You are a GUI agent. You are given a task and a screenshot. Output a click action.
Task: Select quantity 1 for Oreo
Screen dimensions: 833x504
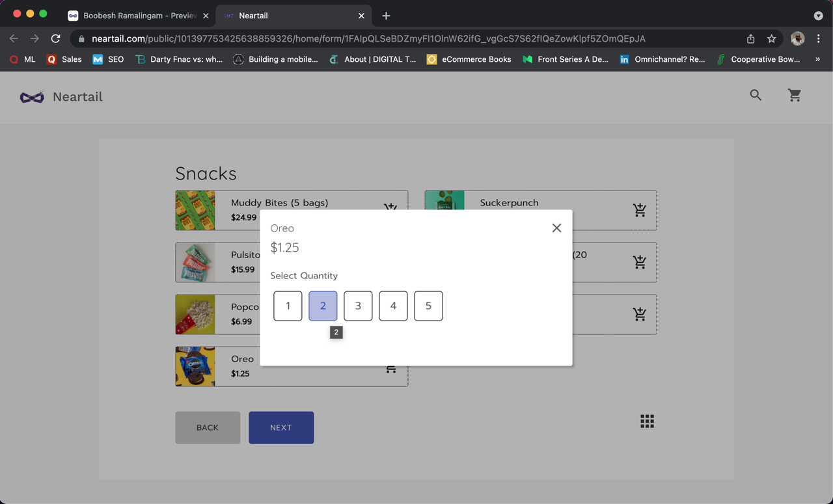pyautogui.click(x=288, y=306)
